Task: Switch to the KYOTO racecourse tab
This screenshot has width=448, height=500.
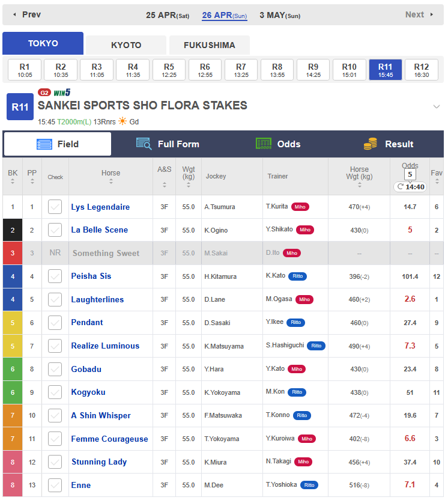Action: click(126, 45)
